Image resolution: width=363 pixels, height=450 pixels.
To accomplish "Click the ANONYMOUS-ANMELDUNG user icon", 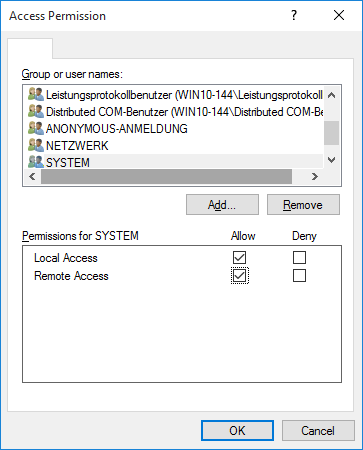I will [36, 128].
